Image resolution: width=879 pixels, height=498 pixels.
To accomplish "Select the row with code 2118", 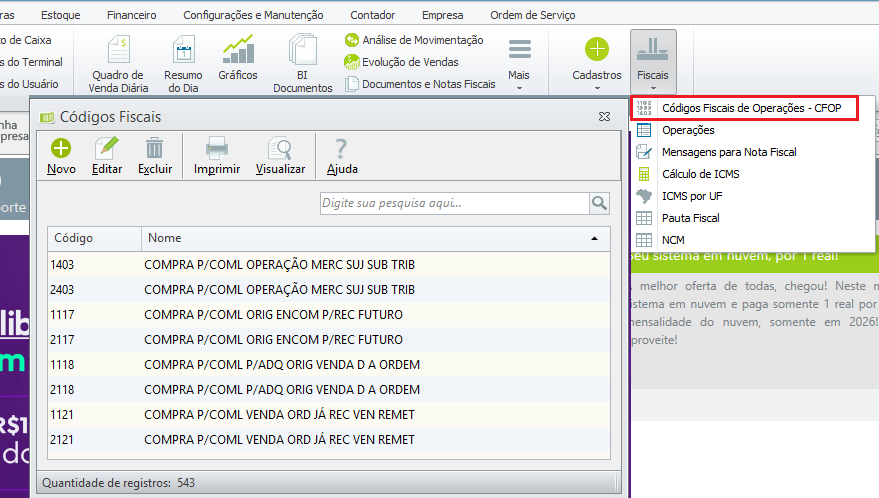I will [329, 390].
